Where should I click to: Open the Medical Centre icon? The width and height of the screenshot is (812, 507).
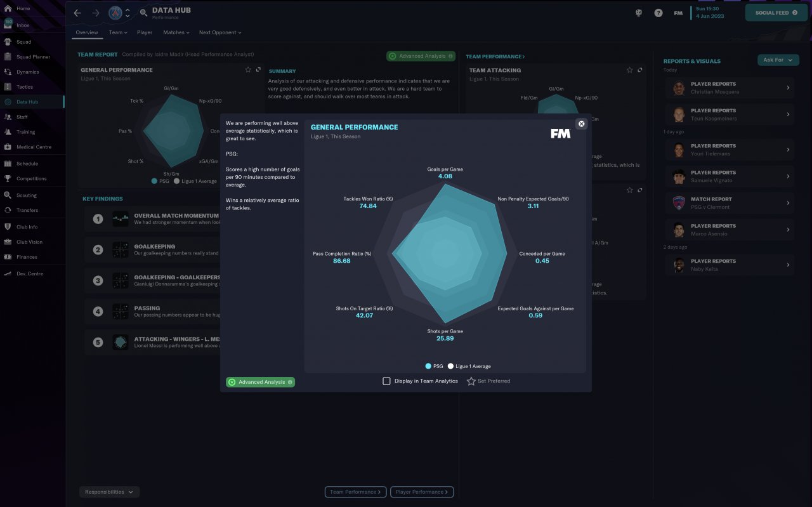pyautogui.click(x=8, y=147)
